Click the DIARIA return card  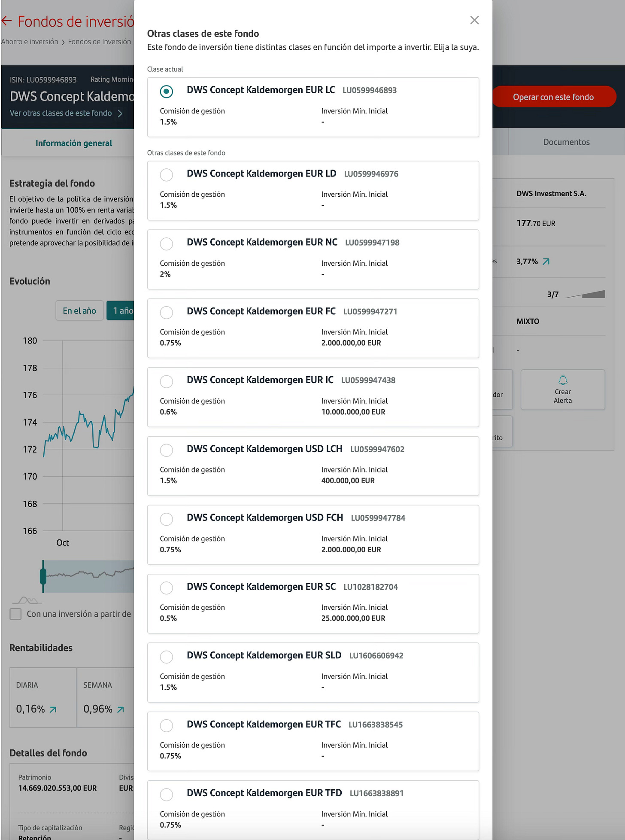point(43,697)
